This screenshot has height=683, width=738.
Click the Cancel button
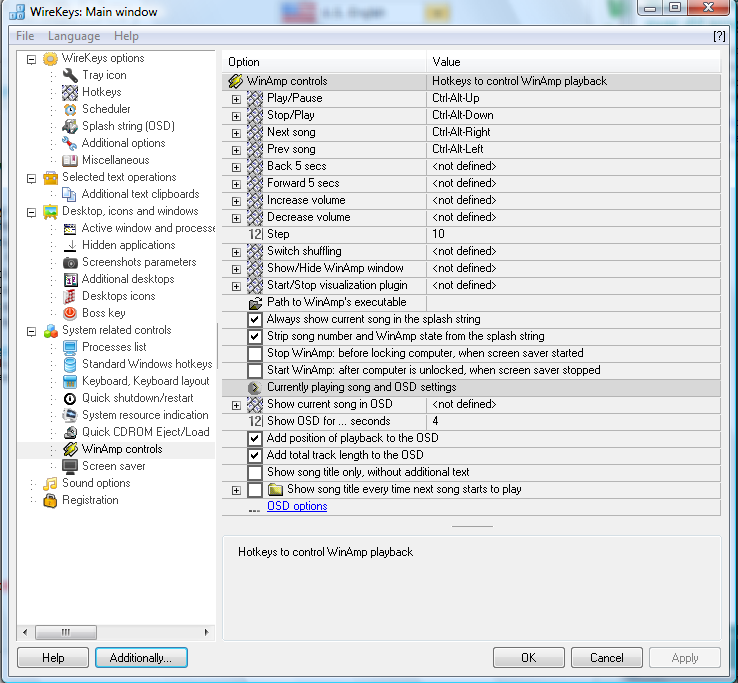coord(607,658)
